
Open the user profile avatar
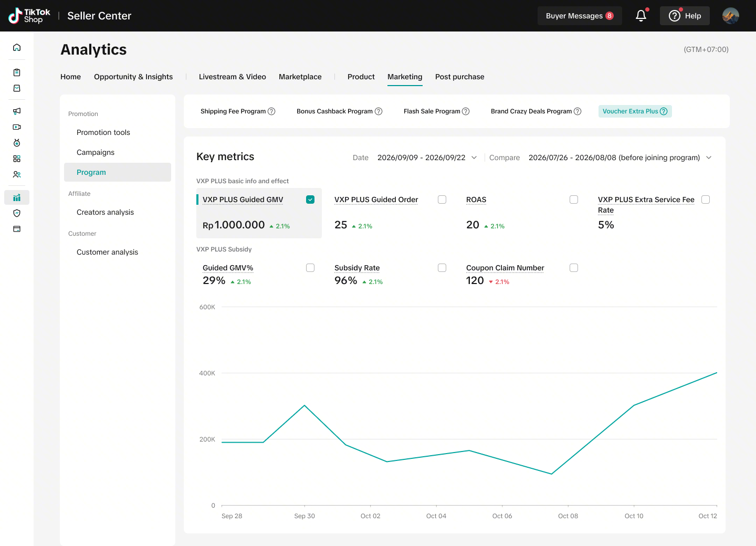731,16
